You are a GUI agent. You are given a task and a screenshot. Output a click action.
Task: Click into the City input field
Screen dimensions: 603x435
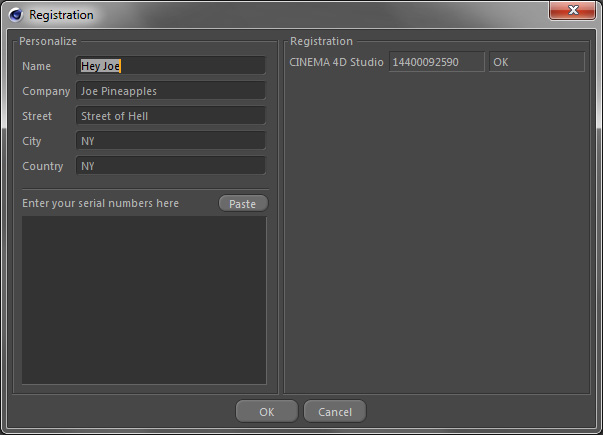[171, 141]
